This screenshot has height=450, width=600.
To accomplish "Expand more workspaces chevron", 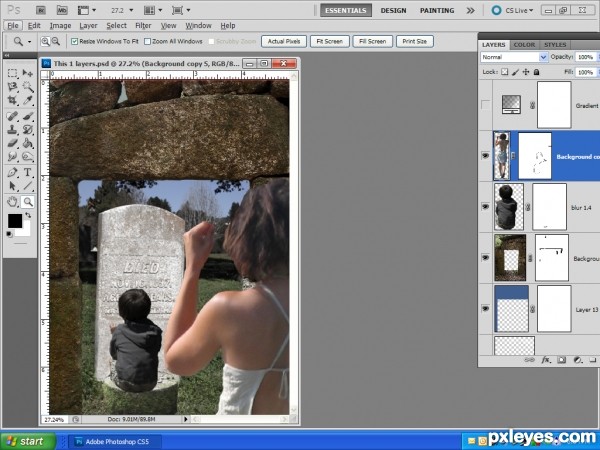I will [470, 11].
